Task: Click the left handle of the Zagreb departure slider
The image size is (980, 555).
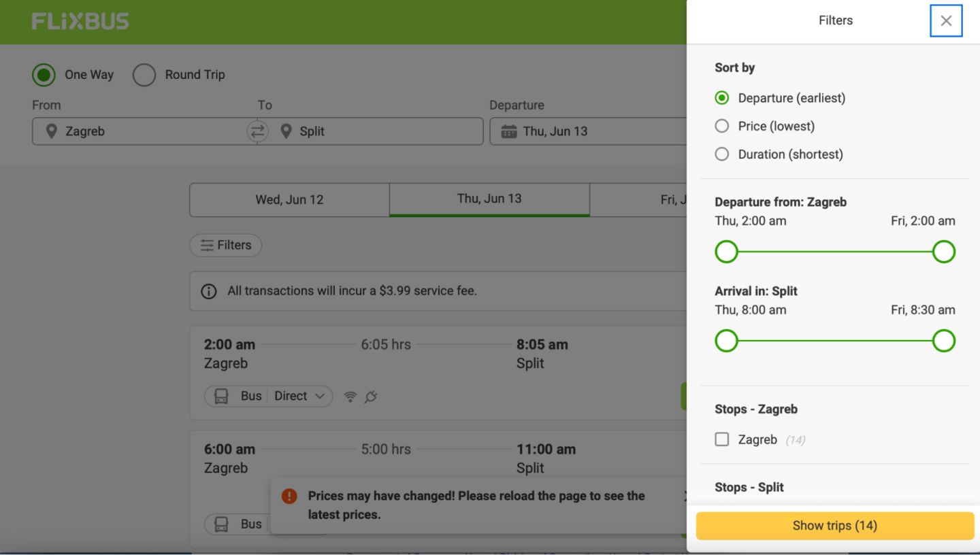Action: point(727,252)
